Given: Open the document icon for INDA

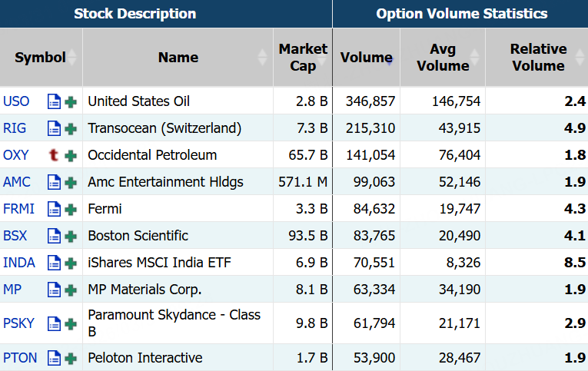Looking at the screenshot, I should click(x=54, y=263).
